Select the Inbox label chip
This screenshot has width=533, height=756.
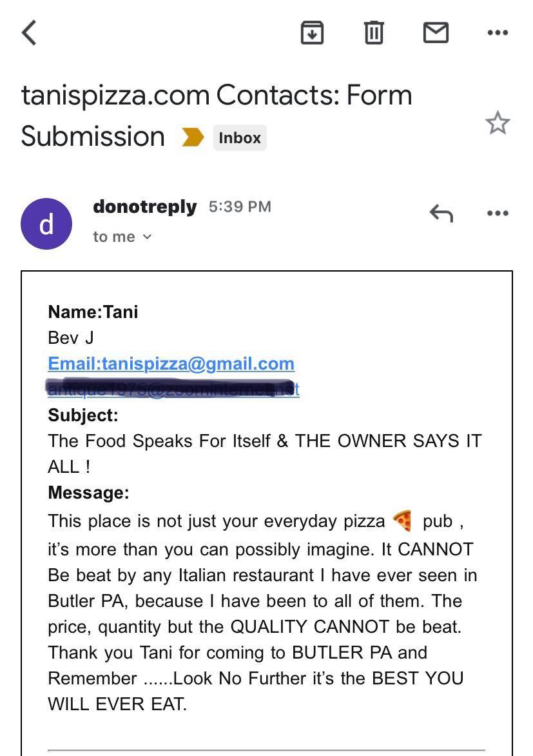(x=240, y=138)
